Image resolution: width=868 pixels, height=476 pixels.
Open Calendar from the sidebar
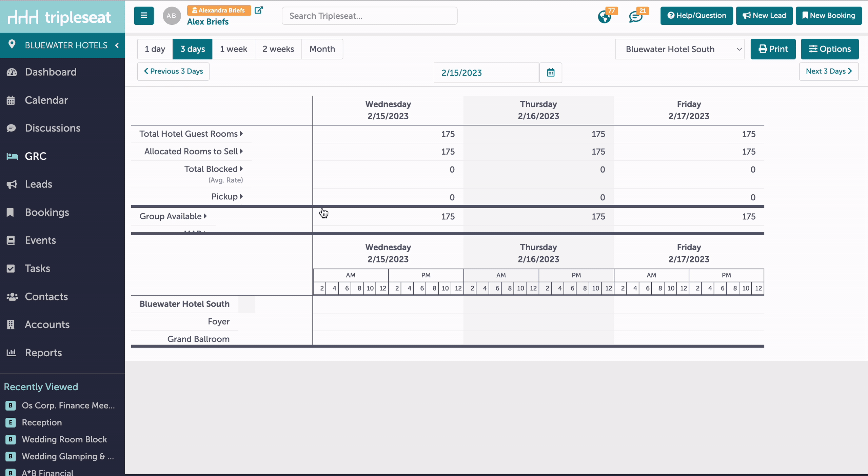click(x=46, y=100)
